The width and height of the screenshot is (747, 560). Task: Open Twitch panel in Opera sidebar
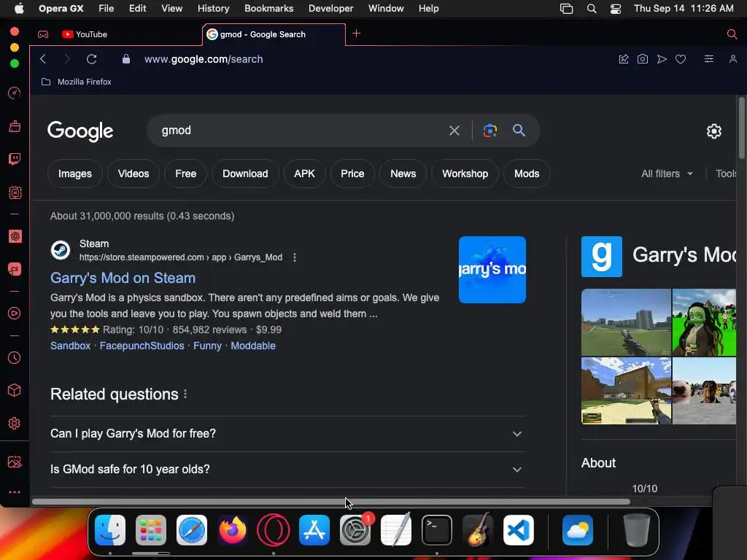point(15,158)
